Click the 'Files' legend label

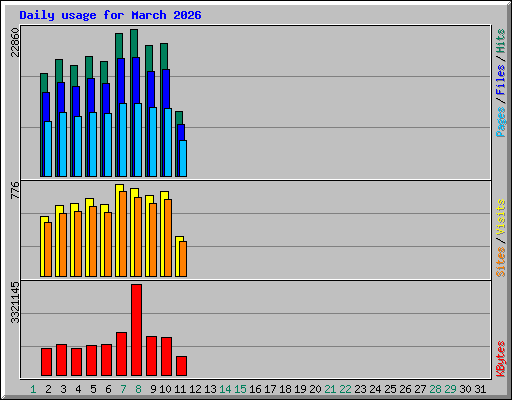pyautogui.click(x=500, y=80)
